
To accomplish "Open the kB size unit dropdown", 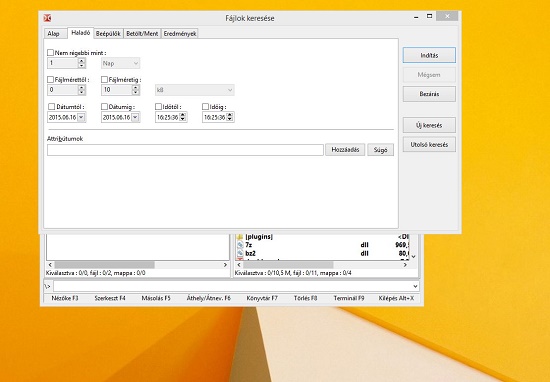I will click(195, 90).
